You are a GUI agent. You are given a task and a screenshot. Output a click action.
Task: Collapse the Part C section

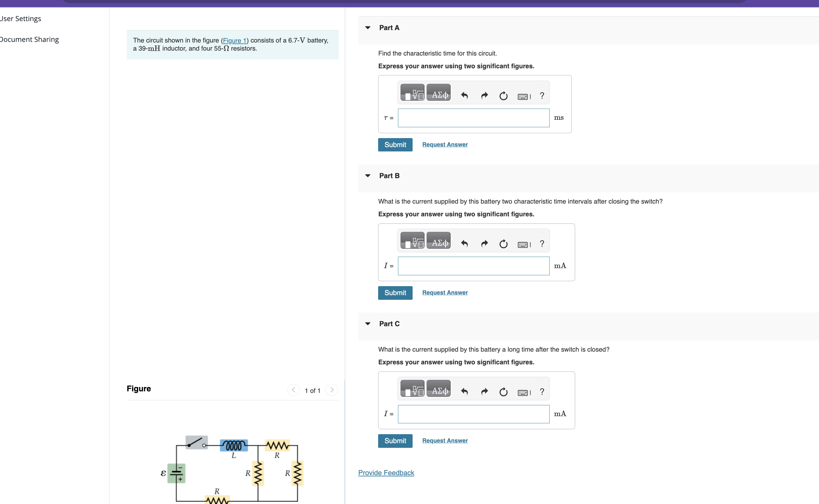[x=367, y=324]
